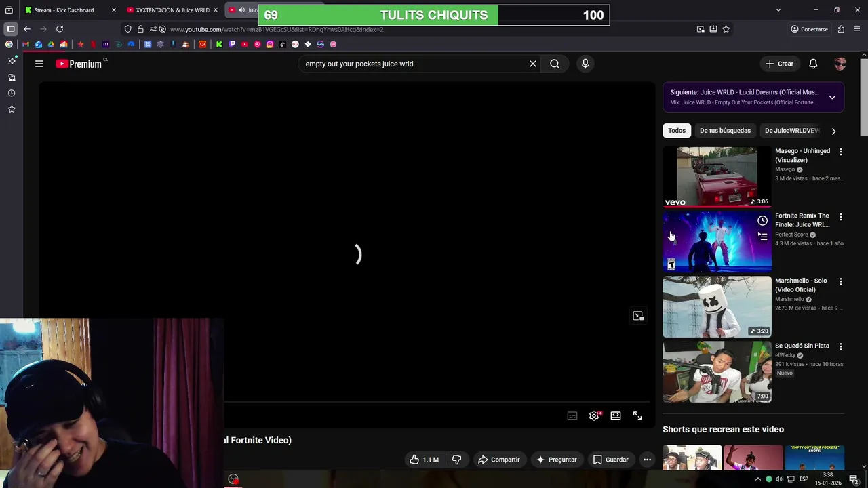
Task: Go back with the browser back arrow
Action: point(27,29)
